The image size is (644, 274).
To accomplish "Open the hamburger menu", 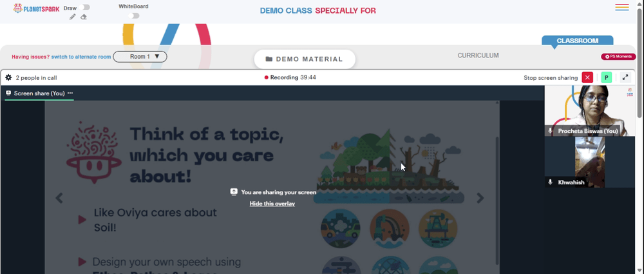I will tap(622, 7).
